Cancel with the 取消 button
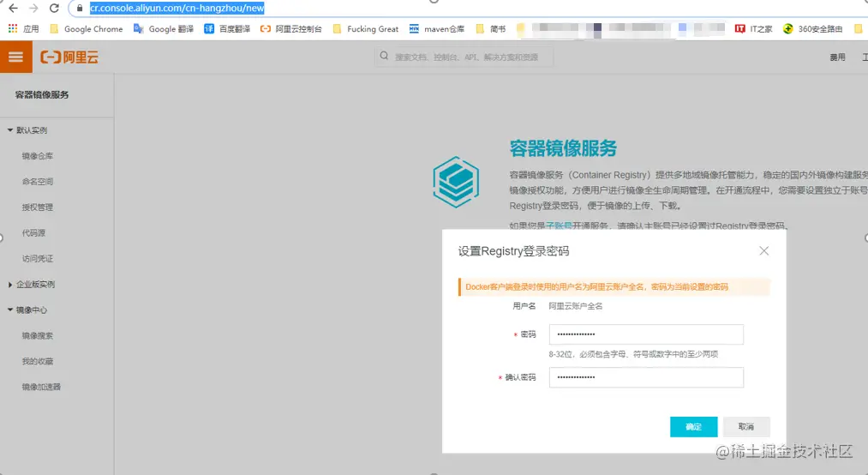 click(x=746, y=427)
